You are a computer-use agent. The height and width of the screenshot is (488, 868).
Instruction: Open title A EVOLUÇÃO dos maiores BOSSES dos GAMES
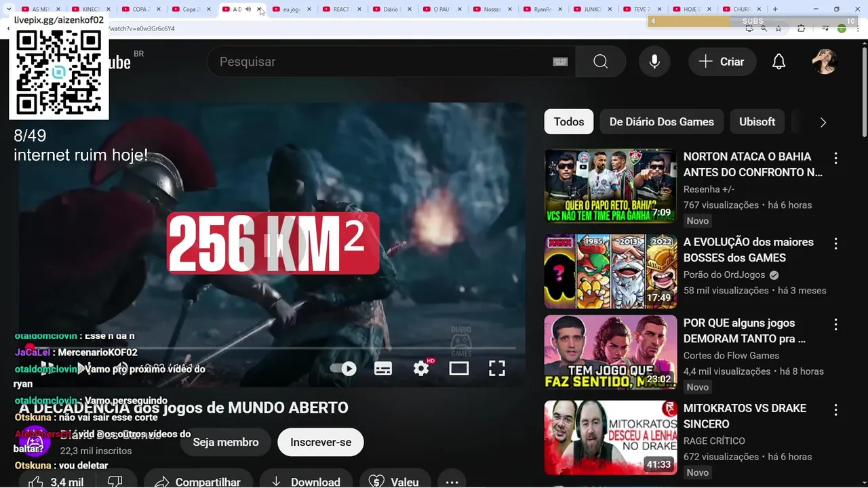pyautogui.click(x=749, y=249)
